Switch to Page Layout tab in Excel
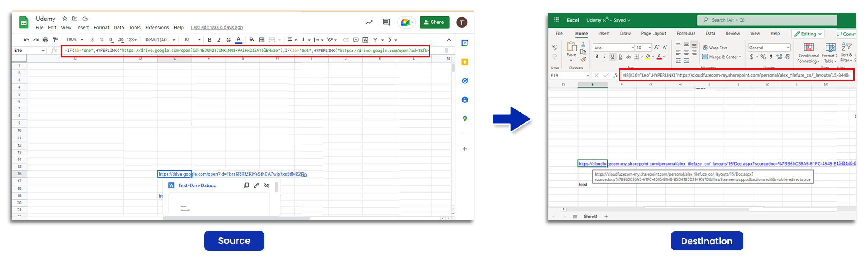Image resolution: width=868 pixels, height=265 pixels. coord(653,33)
